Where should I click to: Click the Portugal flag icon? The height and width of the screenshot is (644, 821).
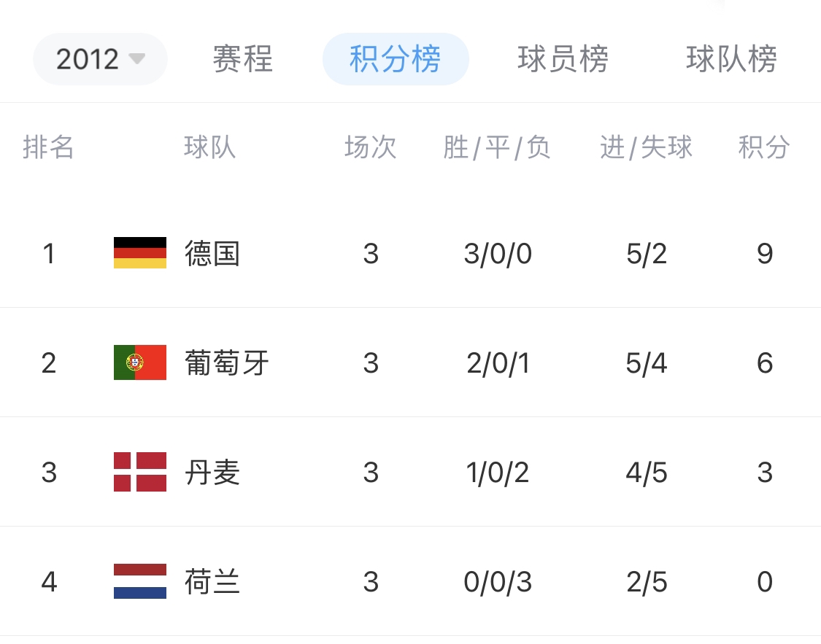[140, 362]
